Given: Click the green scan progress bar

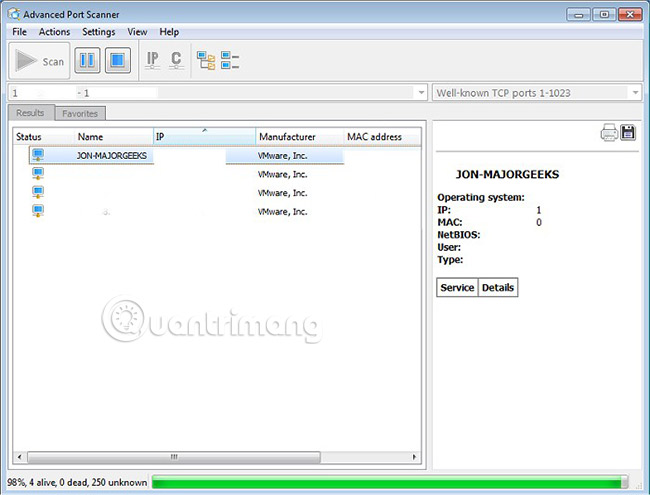Looking at the screenshot, I should (390, 482).
